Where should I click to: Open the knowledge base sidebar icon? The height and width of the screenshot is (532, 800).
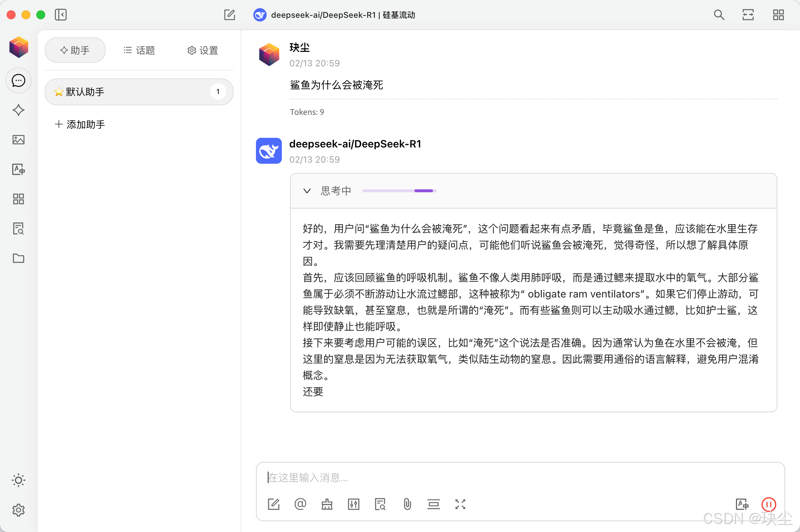tap(18, 229)
